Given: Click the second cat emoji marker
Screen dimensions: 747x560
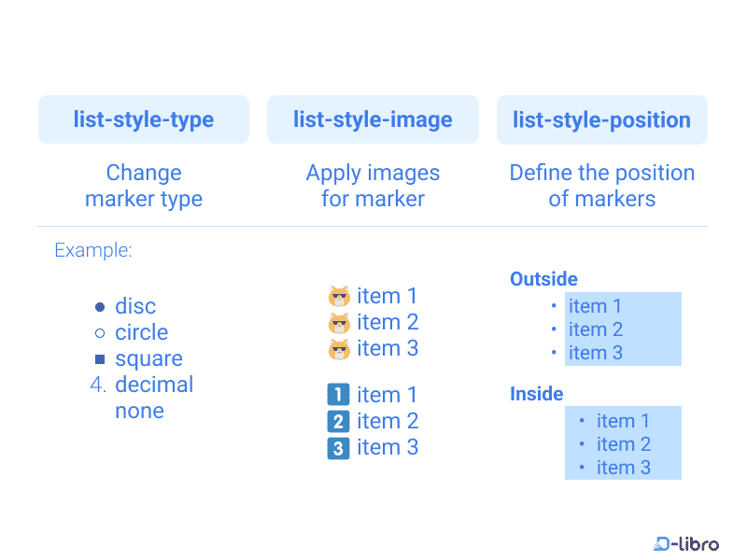Looking at the screenshot, I should 339,323.
